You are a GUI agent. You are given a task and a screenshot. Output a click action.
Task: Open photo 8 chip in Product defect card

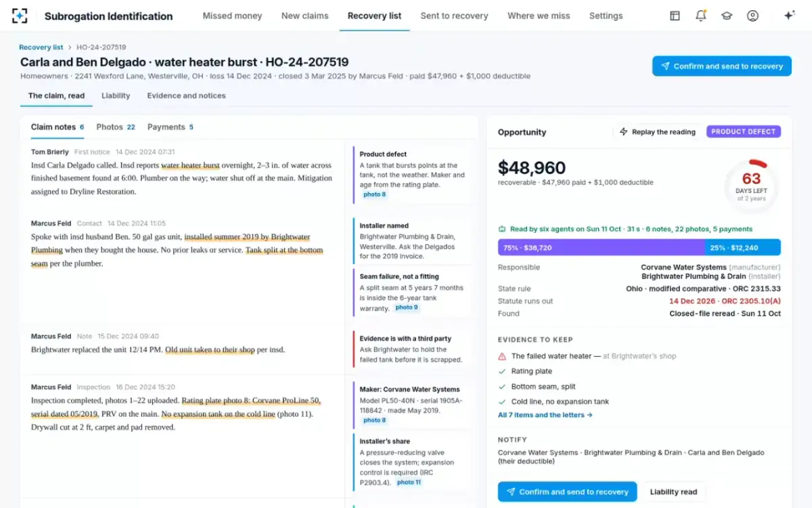(374, 194)
